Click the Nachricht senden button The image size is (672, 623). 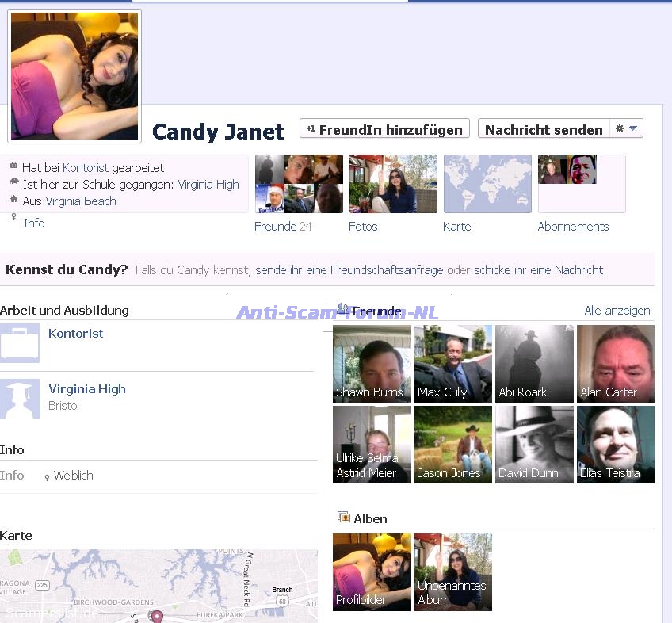pyautogui.click(x=544, y=129)
